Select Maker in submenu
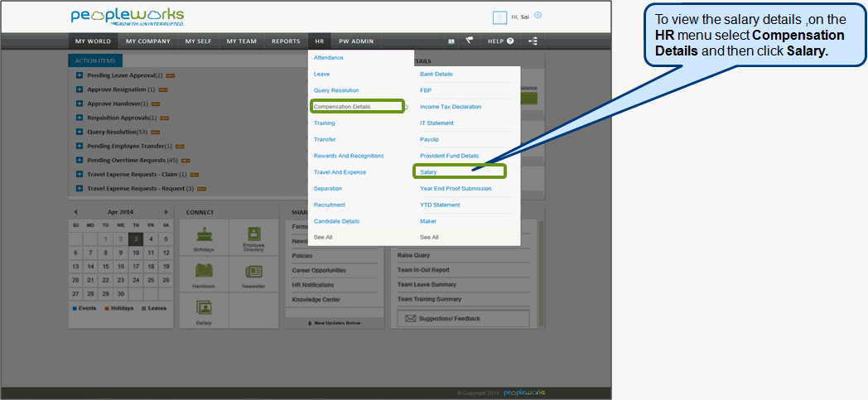 (x=428, y=221)
